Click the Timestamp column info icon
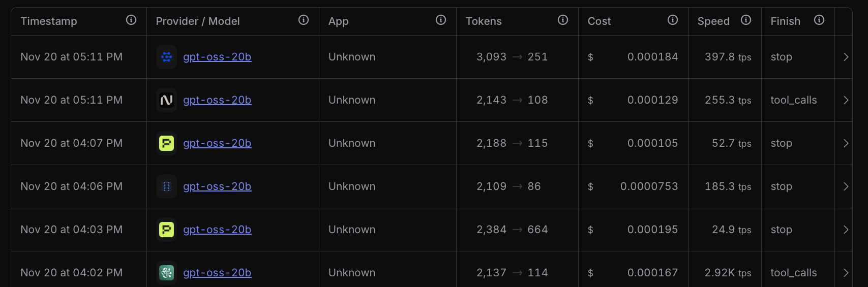The width and height of the screenshot is (868, 287). [x=131, y=20]
